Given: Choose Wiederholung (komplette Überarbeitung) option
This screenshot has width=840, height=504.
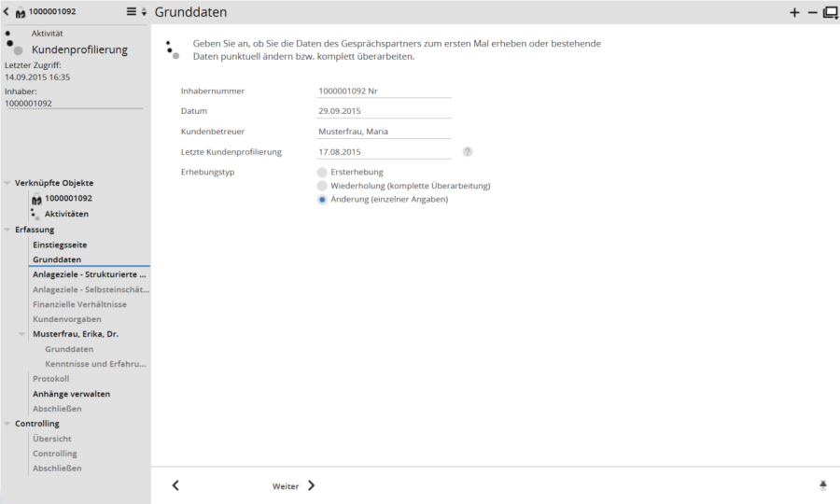Looking at the screenshot, I should pos(322,186).
